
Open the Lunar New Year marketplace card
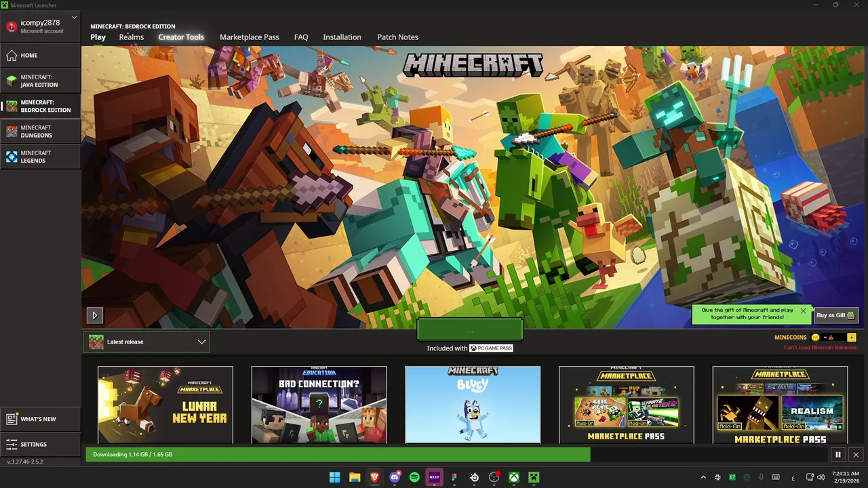(x=165, y=405)
